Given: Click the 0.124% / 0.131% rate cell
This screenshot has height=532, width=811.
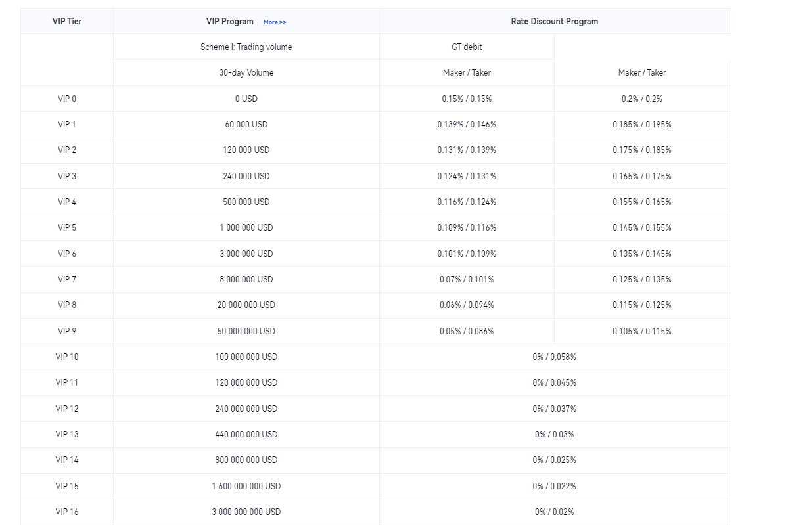Looking at the screenshot, I should point(467,176).
